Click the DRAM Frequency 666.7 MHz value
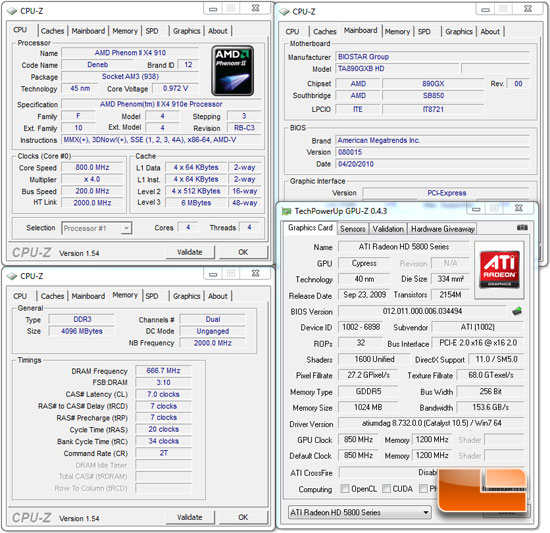Screen dimensions: 550x533 pos(163,370)
